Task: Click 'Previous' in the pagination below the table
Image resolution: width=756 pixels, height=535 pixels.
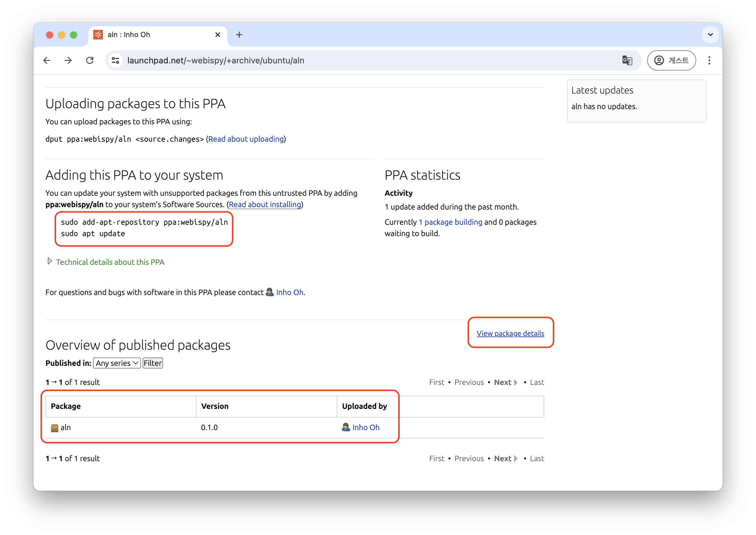Action: tap(469, 458)
